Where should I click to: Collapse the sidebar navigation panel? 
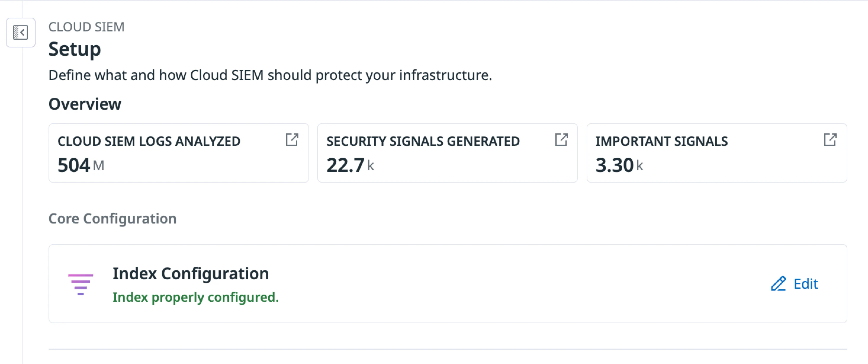point(20,33)
